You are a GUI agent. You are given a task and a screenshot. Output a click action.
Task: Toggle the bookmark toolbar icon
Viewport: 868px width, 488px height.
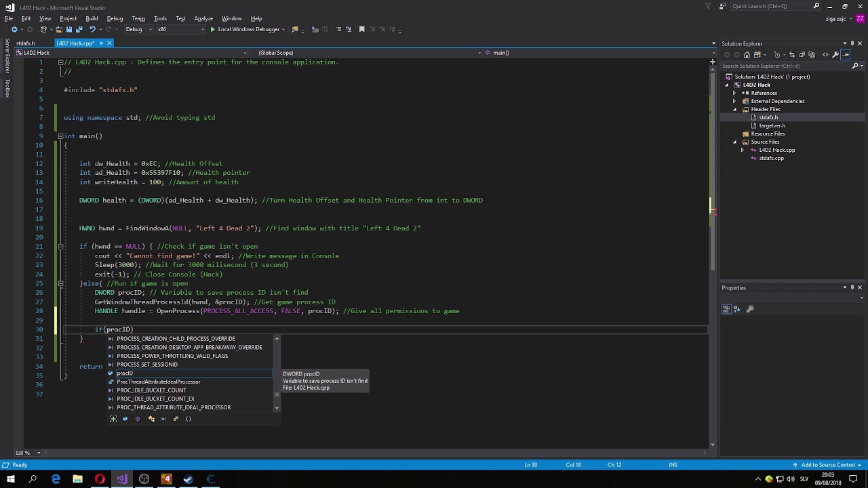tap(362, 30)
